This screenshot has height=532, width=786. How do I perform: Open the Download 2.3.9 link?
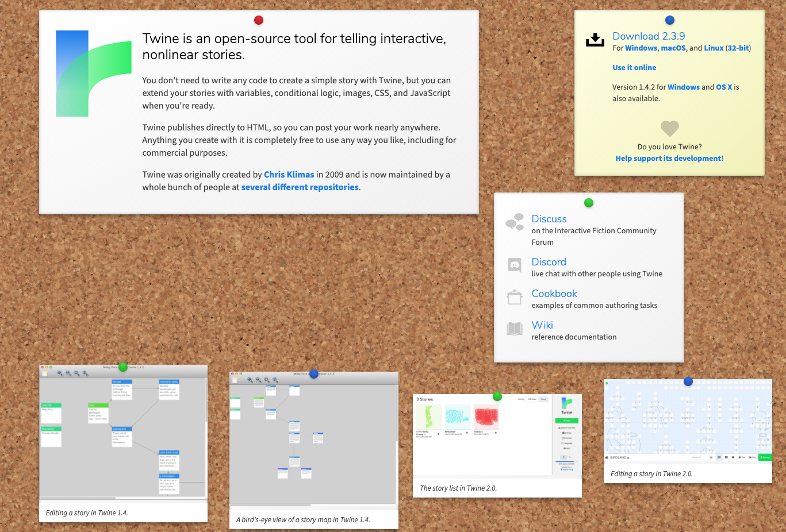649,36
